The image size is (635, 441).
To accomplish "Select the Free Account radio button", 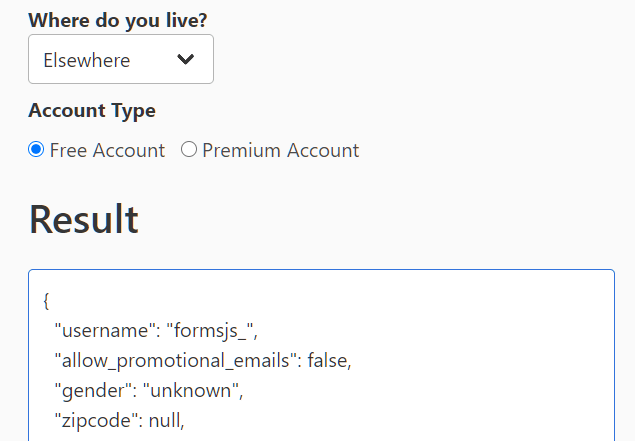I will click(x=37, y=150).
